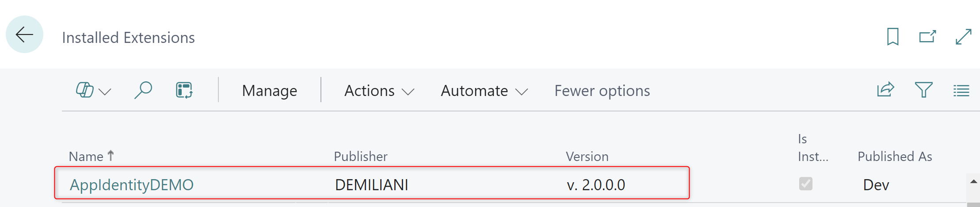Screen dimensions: 980x207
Task: Open the AppIdentityDEMO extension link
Action: click(132, 184)
